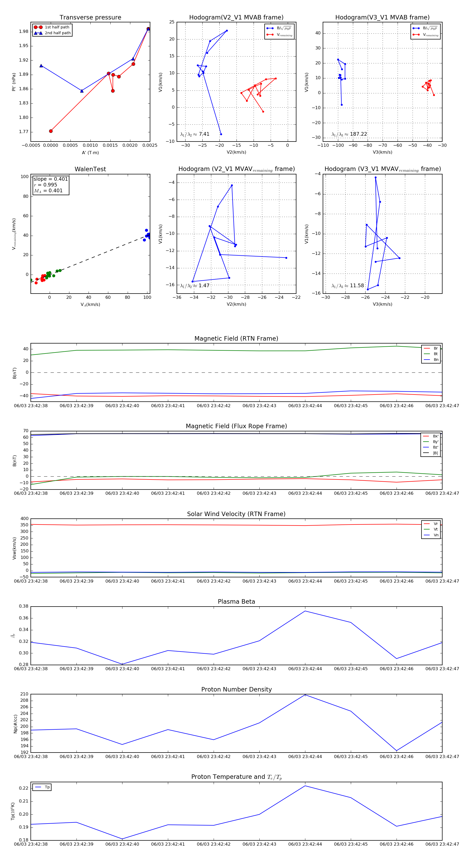Screen dimensions: 473x868
Task: Select the Vn legend entry
Action: coord(431,535)
